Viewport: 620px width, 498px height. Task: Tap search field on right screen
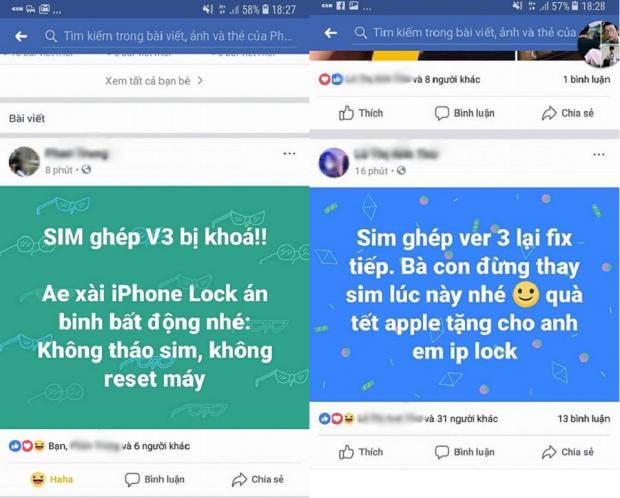tap(467, 33)
